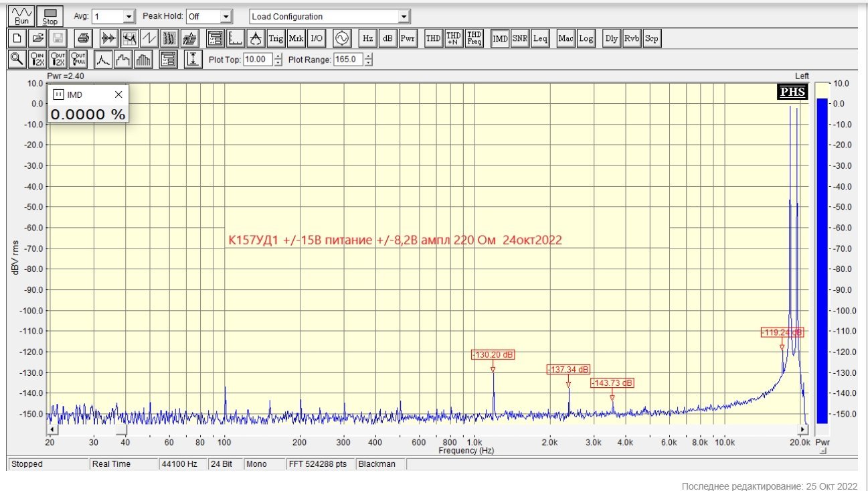Open a file with the folder icon
The height and width of the screenshot is (491, 868).
coord(38,38)
